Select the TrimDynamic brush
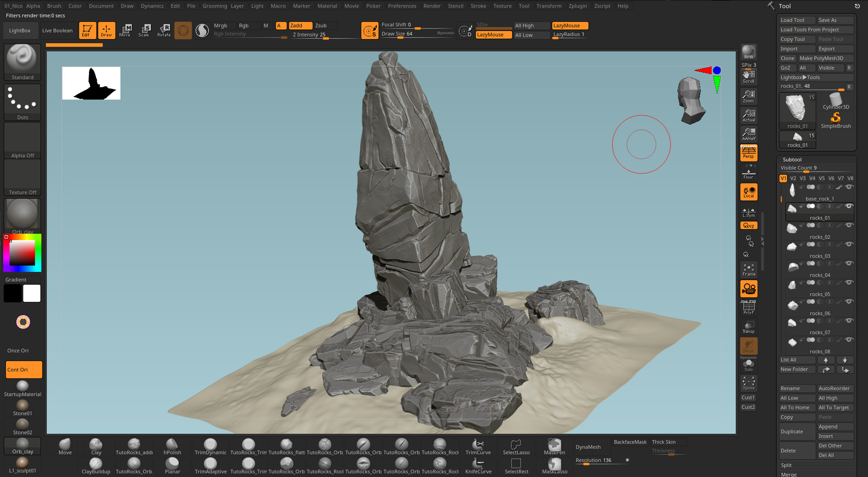This screenshot has height=477, width=868. (210, 447)
